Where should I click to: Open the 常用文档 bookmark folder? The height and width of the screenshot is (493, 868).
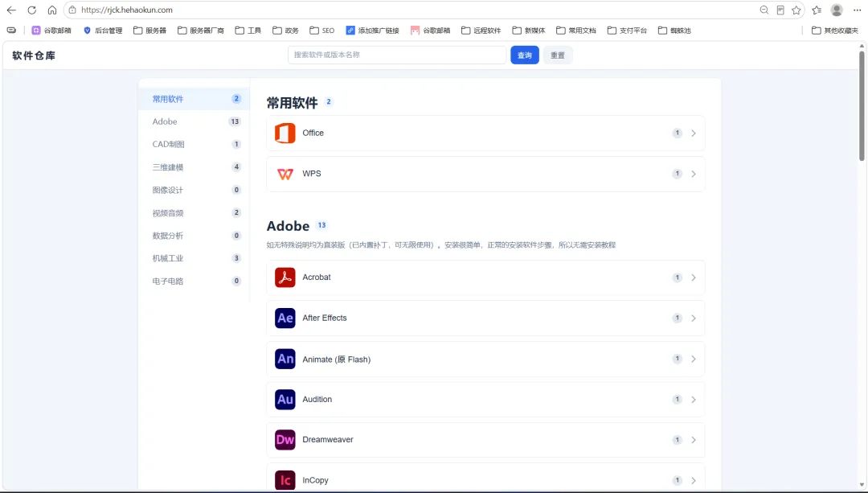point(576,31)
